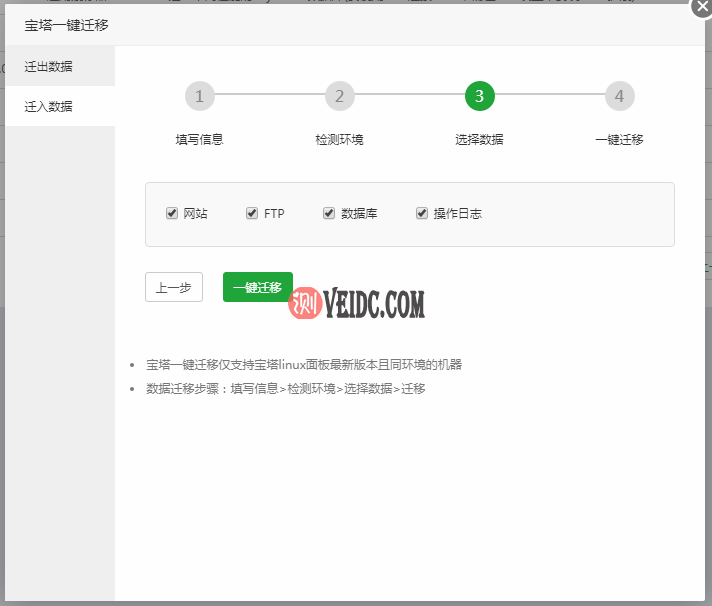
Task: Uncheck the FTP checkbox
Action: (x=252, y=213)
